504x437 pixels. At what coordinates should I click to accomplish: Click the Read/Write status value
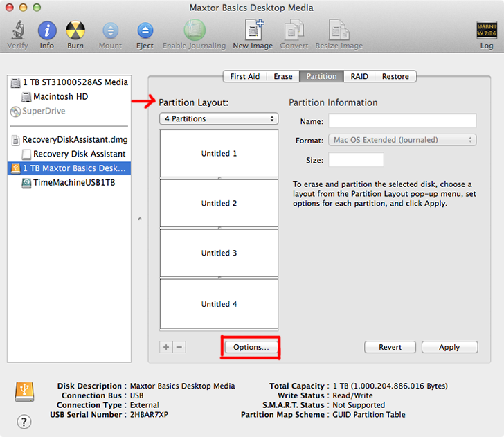[352, 395]
